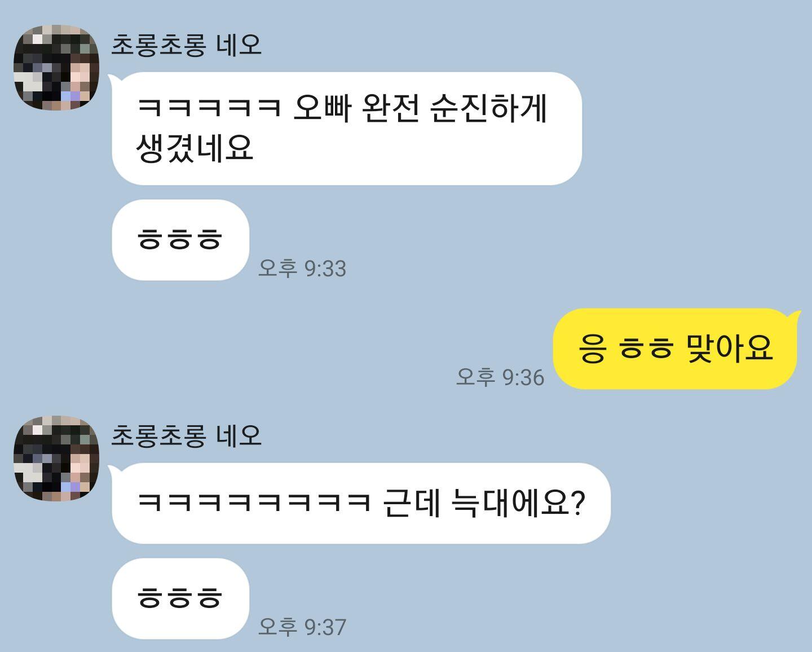Tap the second 초롱초롱 네오 sender name
Viewport: 812px width, 652px height.
[187, 435]
